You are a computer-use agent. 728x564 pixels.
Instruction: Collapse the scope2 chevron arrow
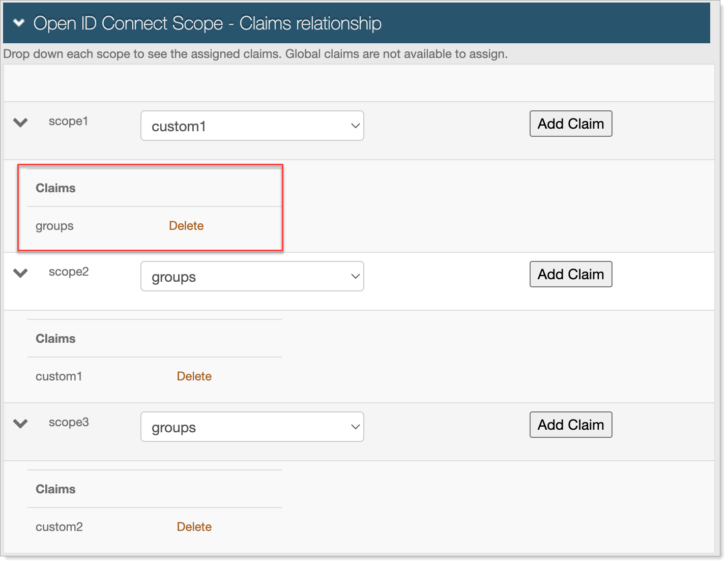pyautogui.click(x=20, y=273)
